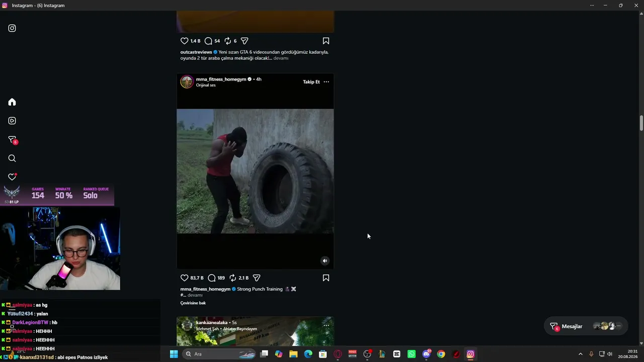
Task: Open the outcastreviews username link
Action: pyautogui.click(x=196, y=52)
